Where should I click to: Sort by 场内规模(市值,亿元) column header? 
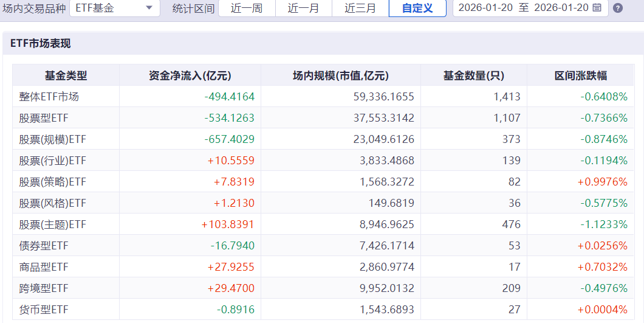[x=340, y=75]
